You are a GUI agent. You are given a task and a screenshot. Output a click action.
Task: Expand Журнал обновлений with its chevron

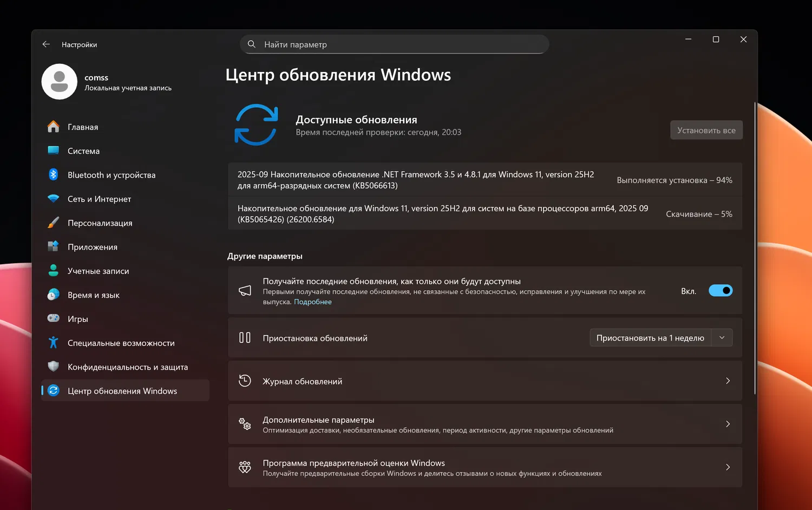coord(728,381)
